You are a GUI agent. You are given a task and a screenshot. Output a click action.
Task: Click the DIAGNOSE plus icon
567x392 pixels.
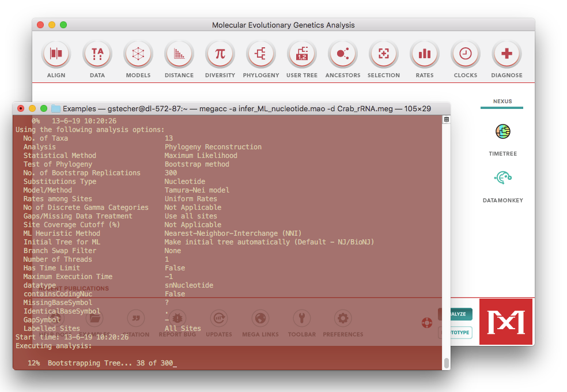pos(506,54)
